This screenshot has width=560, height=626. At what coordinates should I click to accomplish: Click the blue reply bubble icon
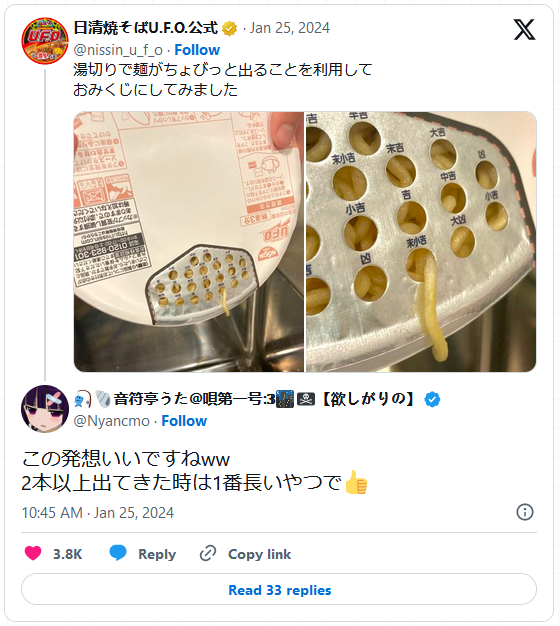tap(118, 553)
